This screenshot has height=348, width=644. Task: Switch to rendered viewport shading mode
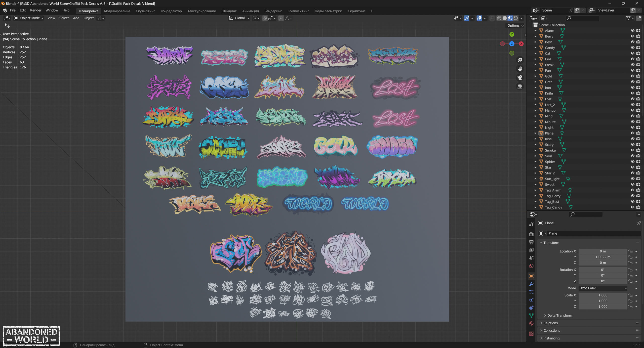pyautogui.click(x=516, y=18)
